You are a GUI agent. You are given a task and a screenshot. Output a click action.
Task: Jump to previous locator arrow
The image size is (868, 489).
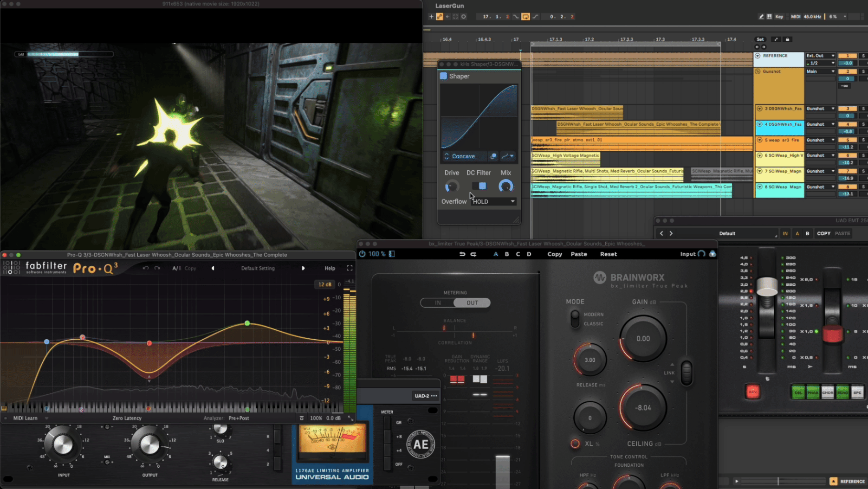coord(757,47)
